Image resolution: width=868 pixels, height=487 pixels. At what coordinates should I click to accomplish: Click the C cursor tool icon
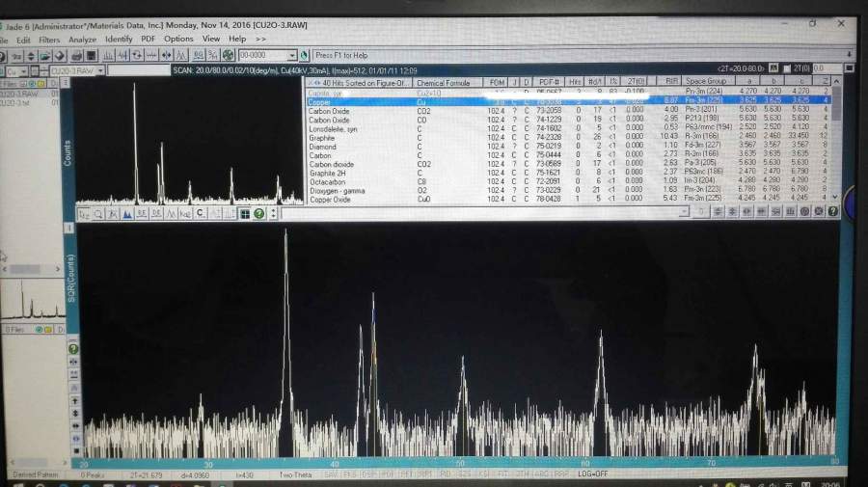pos(200,214)
